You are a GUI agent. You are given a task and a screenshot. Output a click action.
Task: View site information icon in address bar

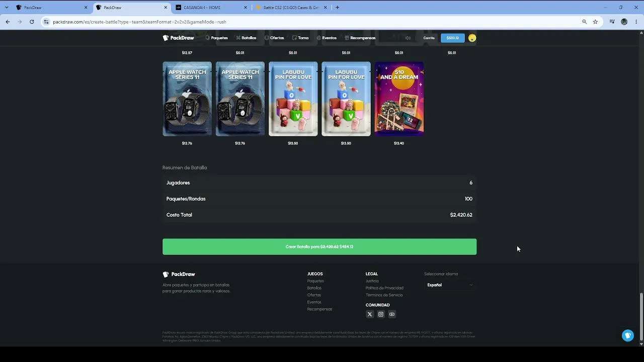(x=46, y=22)
